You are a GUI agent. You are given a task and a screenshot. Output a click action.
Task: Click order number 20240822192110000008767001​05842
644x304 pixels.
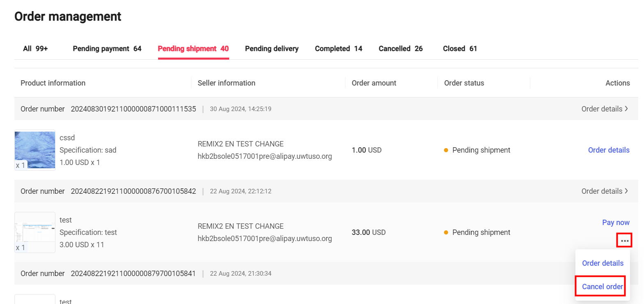[x=133, y=191]
